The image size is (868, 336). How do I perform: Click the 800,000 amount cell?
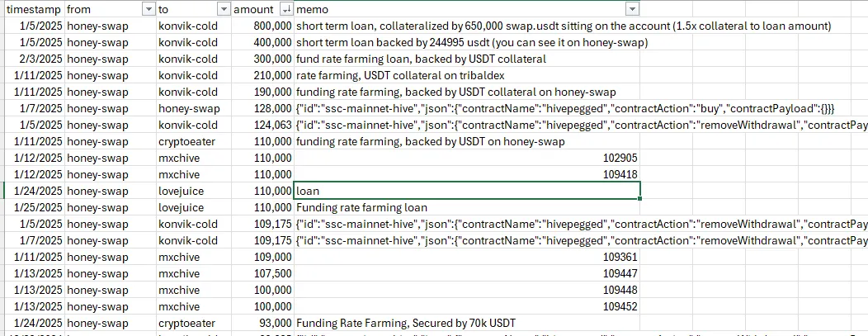pos(262,26)
